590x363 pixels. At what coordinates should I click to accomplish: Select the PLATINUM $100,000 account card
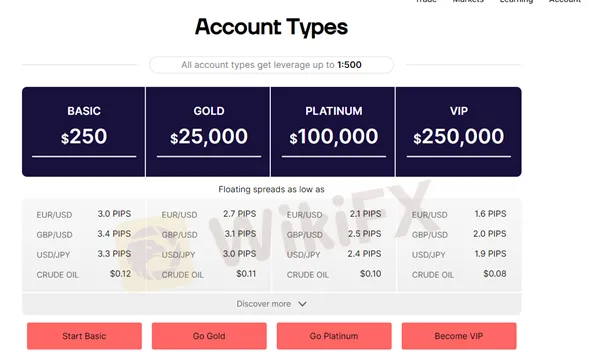[333, 132]
